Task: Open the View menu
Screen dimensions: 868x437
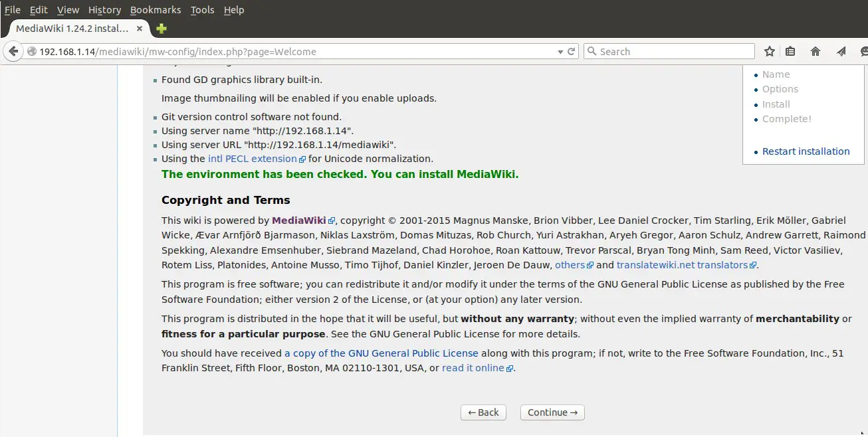Action: click(68, 10)
